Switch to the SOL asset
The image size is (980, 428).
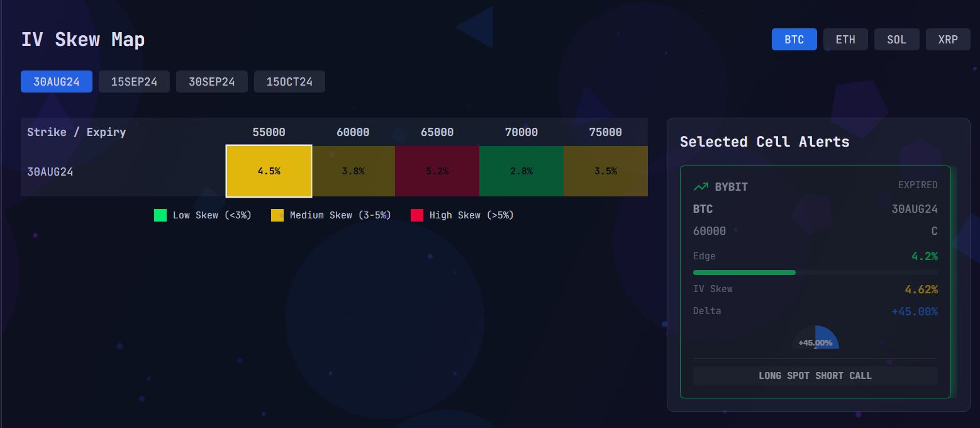pos(896,39)
